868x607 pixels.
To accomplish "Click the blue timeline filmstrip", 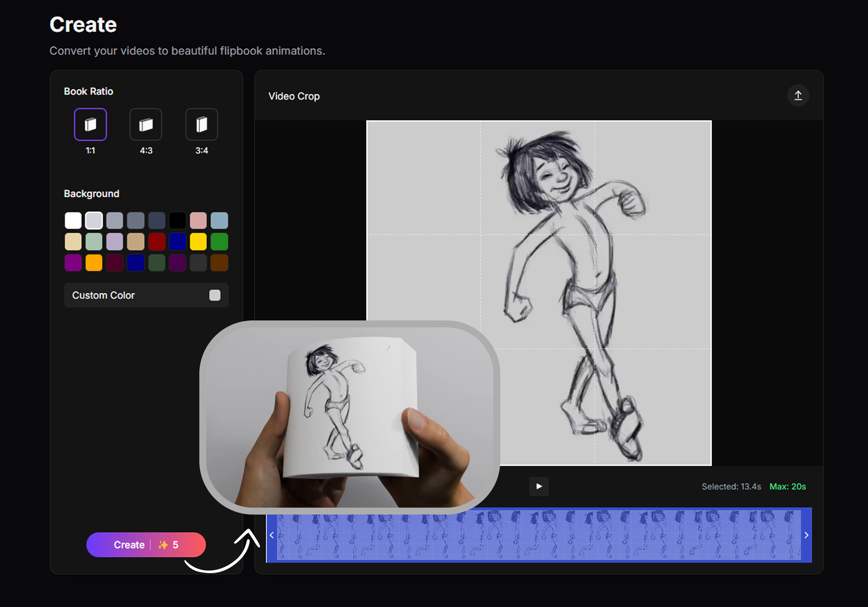I will point(539,535).
